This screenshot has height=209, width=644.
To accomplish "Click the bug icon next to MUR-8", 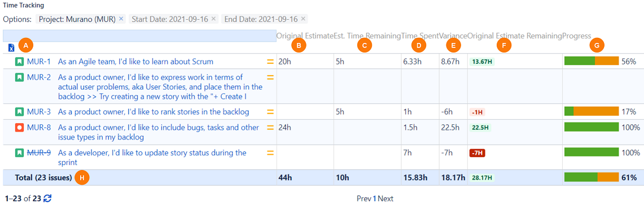I will pos(19,128).
